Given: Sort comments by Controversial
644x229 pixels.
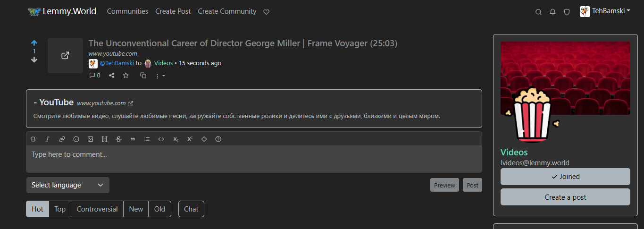Looking at the screenshot, I should pyautogui.click(x=97, y=209).
